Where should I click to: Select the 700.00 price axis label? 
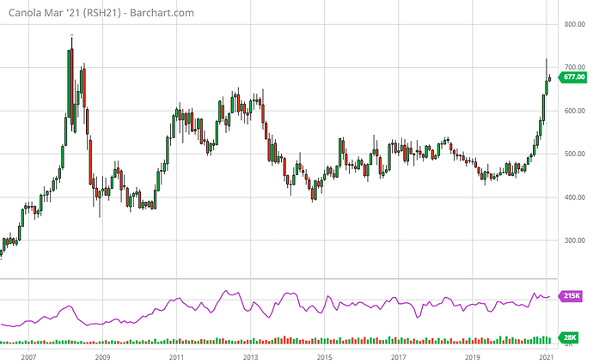click(x=574, y=67)
